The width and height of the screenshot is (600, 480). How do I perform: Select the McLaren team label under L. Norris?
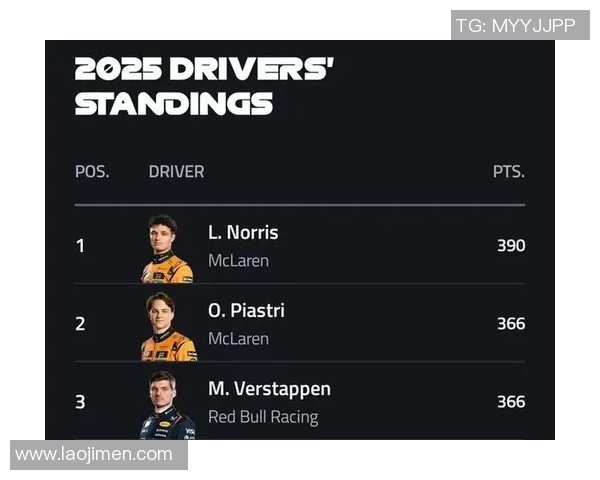coord(238,261)
